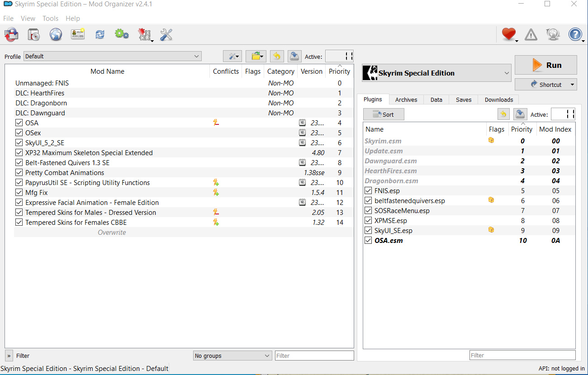Sort mods by the Priority column header

click(x=339, y=71)
